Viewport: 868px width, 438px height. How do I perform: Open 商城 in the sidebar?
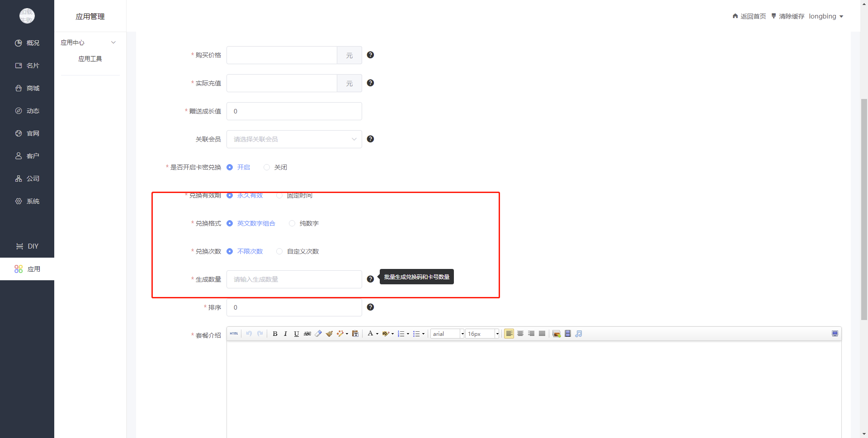click(x=27, y=88)
